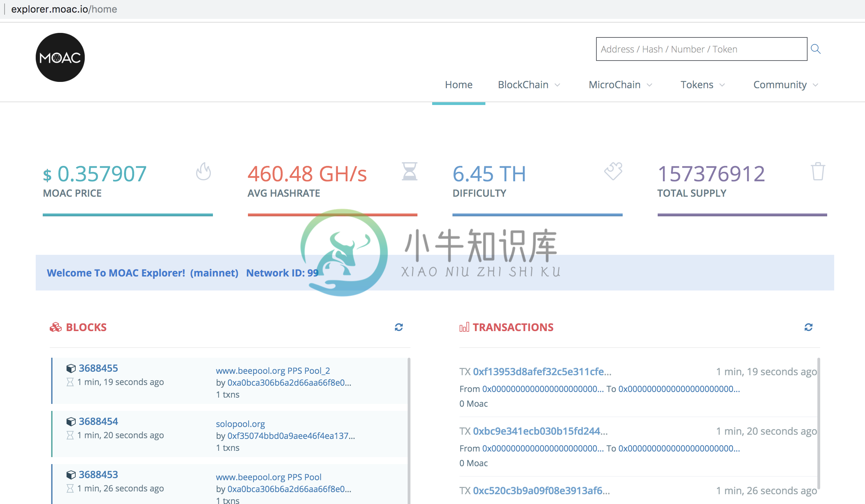The height and width of the screenshot is (504, 865).
Task: Open www.beepool.org PPS Pool_2 link
Action: click(x=273, y=371)
